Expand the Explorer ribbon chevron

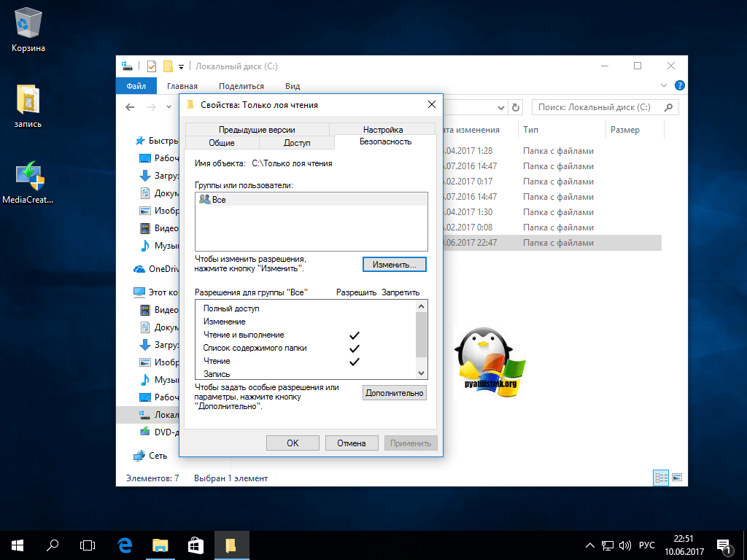coord(664,86)
